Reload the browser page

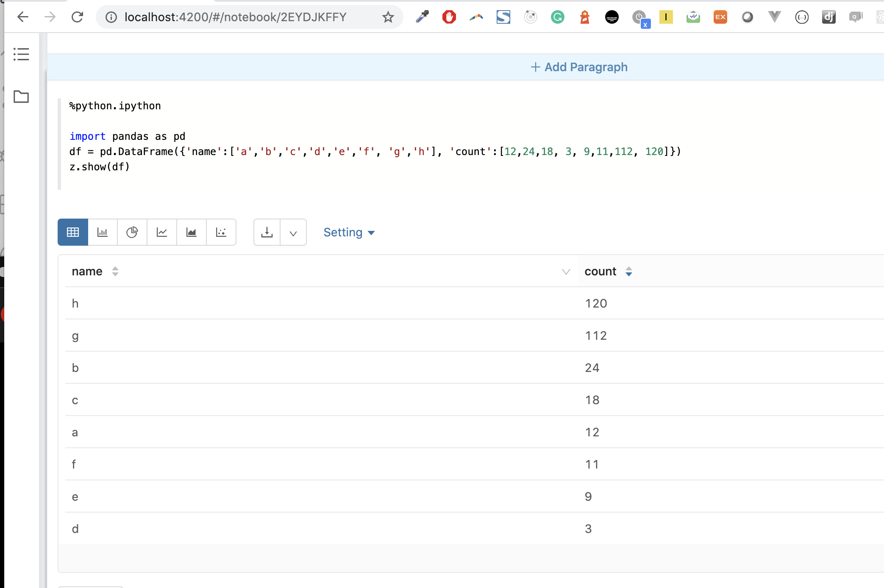[77, 17]
